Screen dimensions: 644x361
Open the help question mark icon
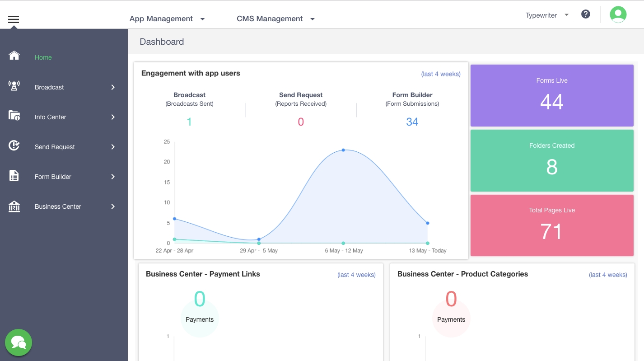(x=586, y=14)
